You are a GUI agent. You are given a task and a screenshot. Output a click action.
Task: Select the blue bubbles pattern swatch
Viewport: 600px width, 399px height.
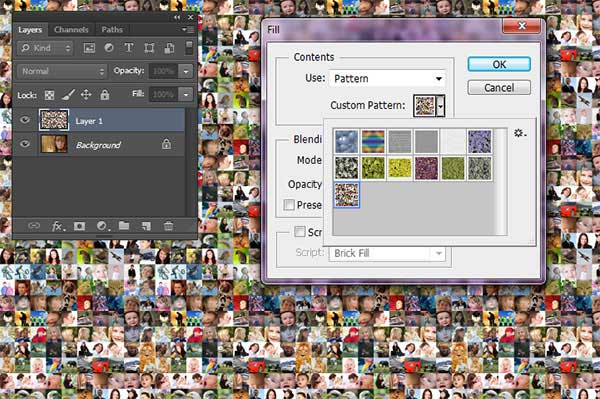point(347,142)
